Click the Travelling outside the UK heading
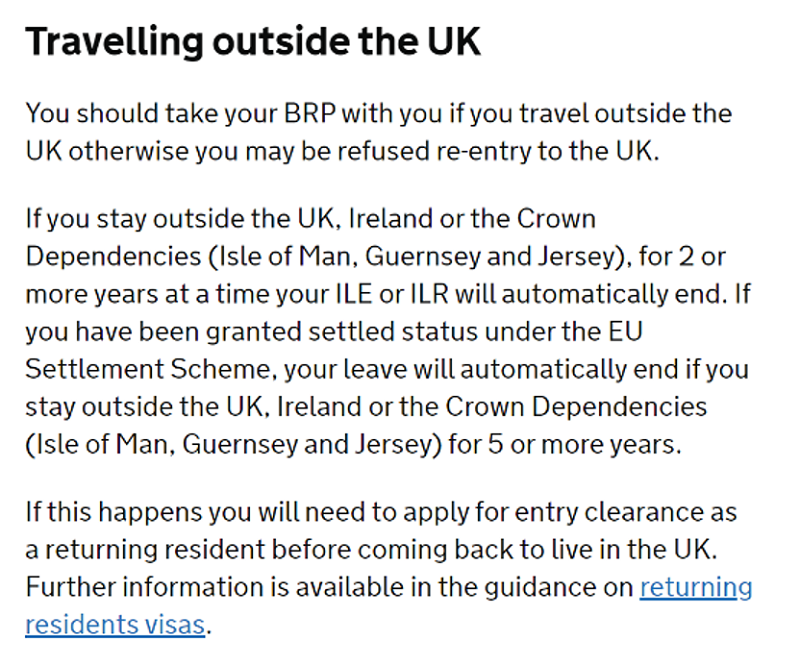The image size is (800, 664). [253, 42]
